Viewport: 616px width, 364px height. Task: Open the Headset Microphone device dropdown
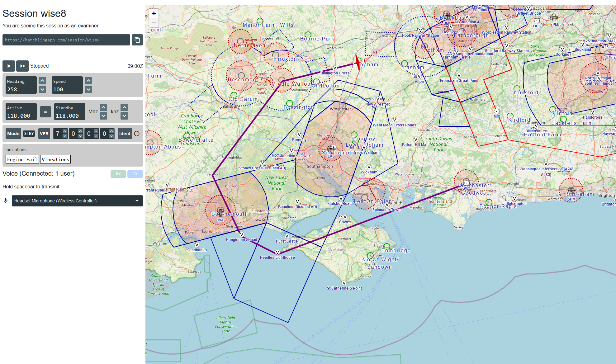click(x=77, y=201)
